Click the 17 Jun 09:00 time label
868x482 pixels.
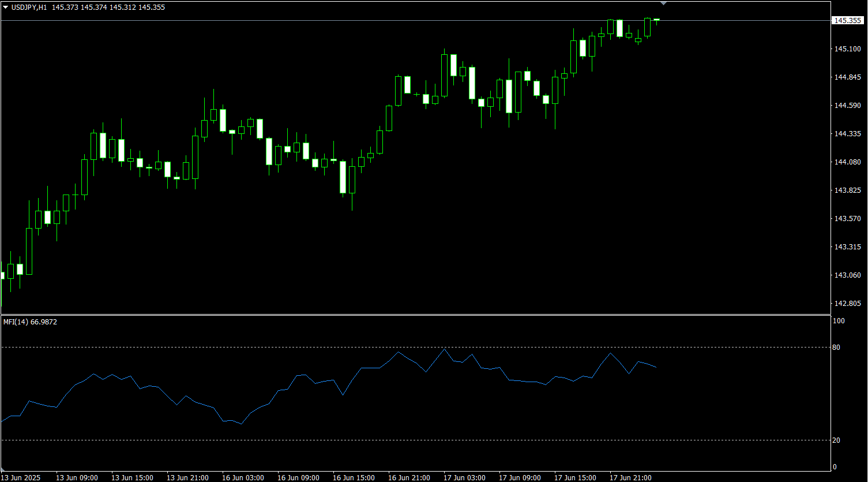point(520,478)
